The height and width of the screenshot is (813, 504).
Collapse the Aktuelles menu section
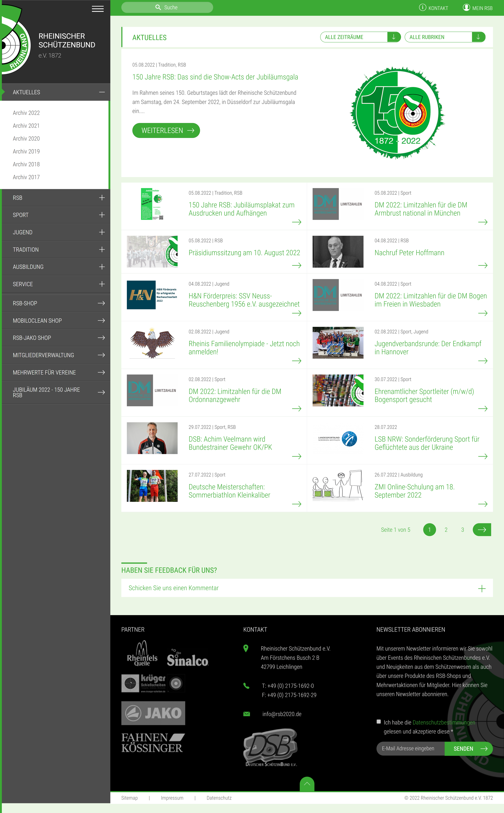pos(102,92)
